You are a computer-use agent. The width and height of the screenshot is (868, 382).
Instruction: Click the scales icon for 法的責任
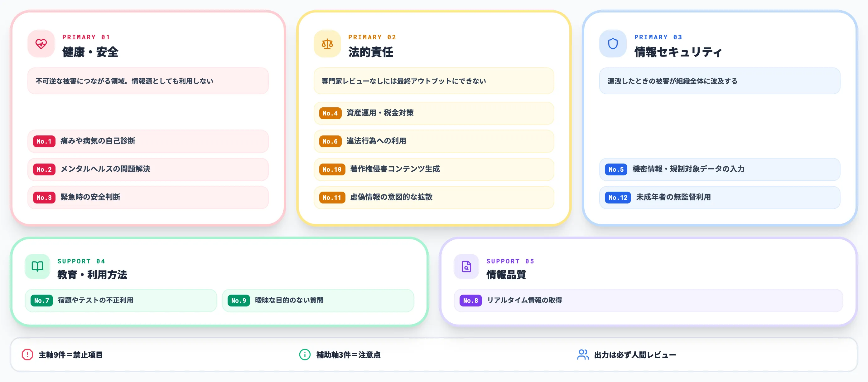point(327,44)
